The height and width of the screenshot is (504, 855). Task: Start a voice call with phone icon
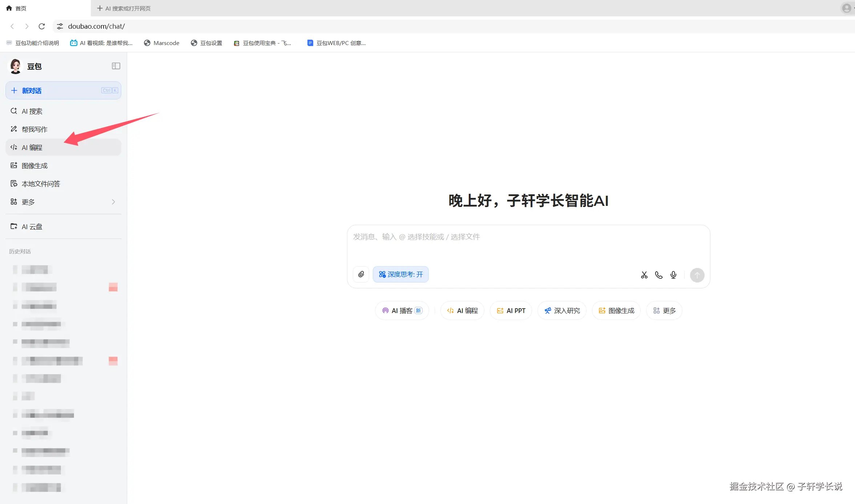coord(658,275)
